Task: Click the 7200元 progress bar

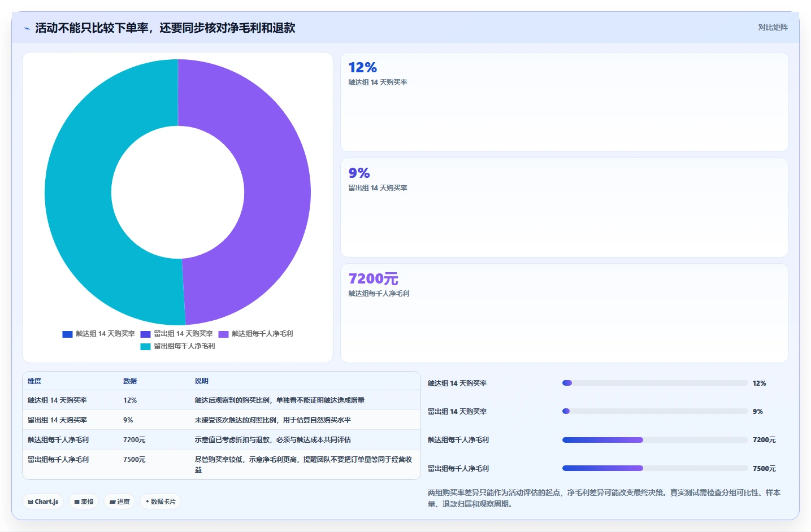Action: coord(655,440)
